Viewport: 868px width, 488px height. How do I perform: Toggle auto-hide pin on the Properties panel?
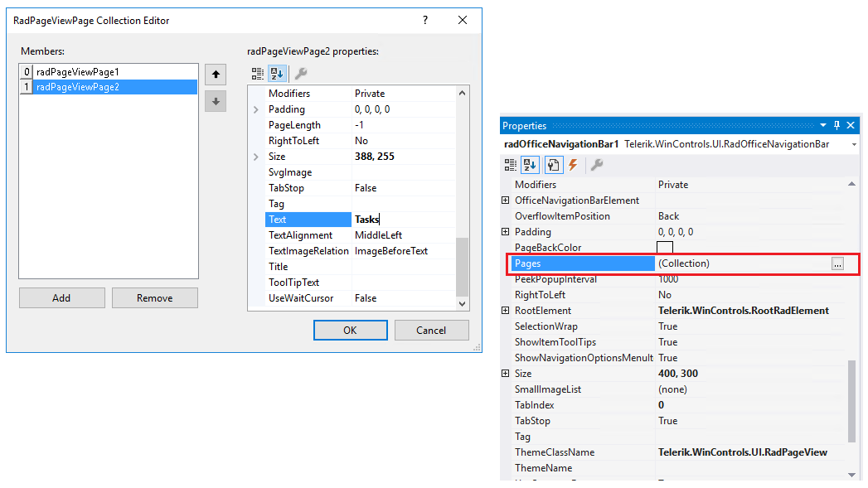point(838,125)
